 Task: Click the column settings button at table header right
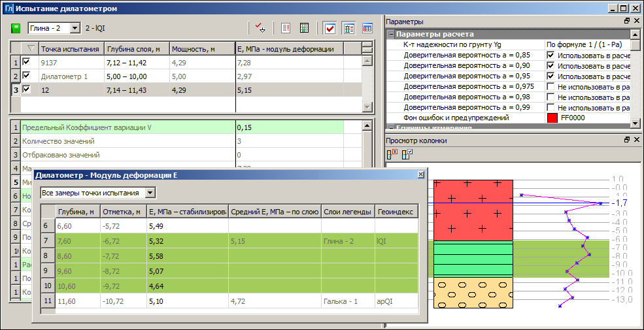[x=367, y=48]
